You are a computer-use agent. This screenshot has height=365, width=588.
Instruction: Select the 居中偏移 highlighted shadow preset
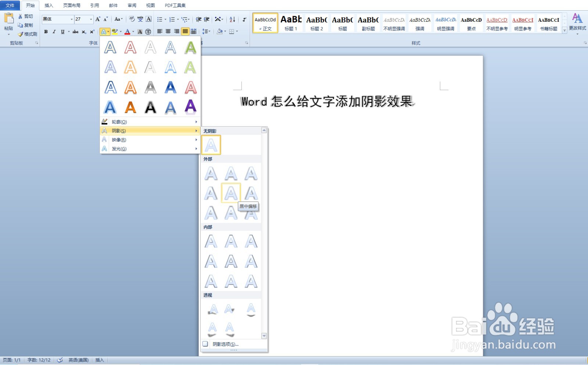[x=231, y=193]
